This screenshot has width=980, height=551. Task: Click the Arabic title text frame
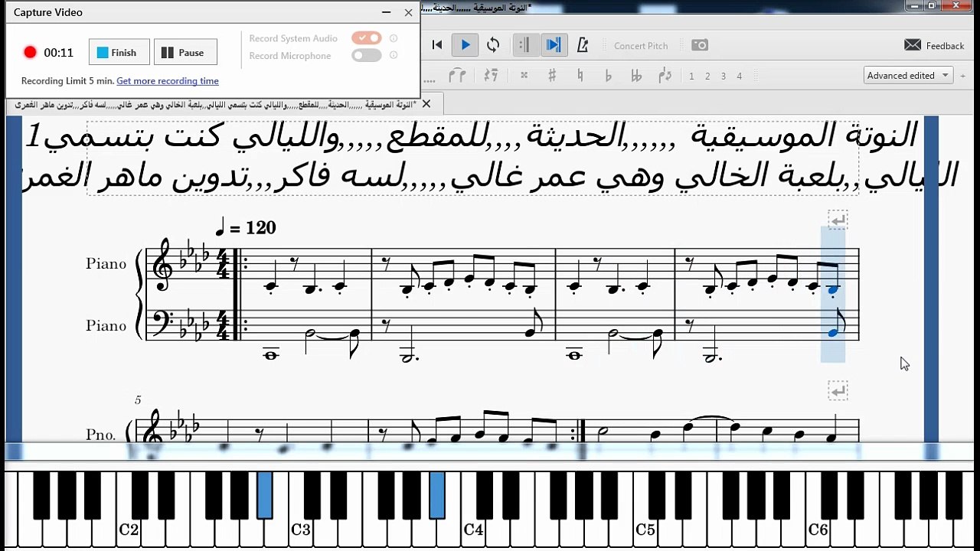point(472,157)
